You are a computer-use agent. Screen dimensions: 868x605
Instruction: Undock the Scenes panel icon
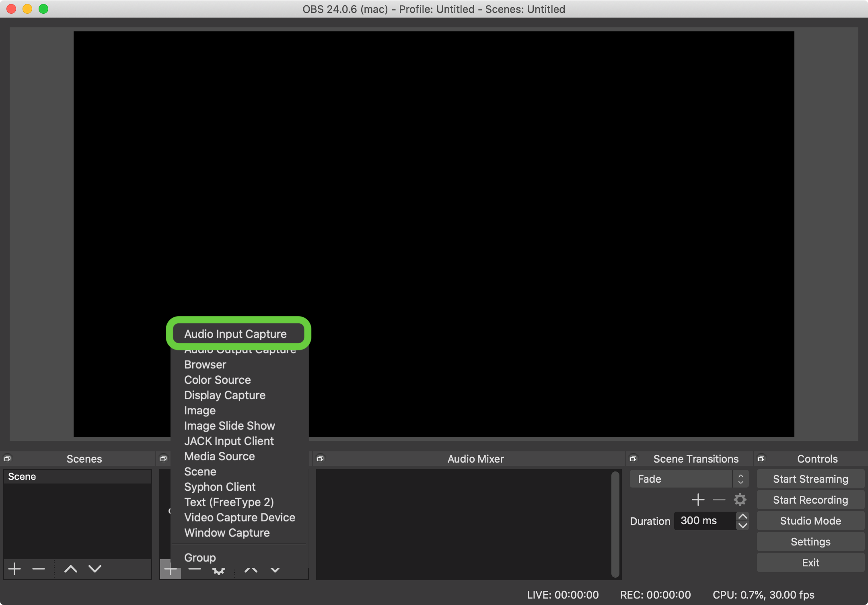[8, 459]
